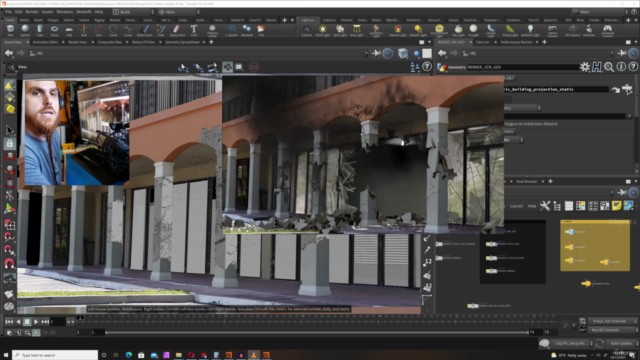Expand the viewport path dropdown arrow
640x360 pixels.
[366, 53]
